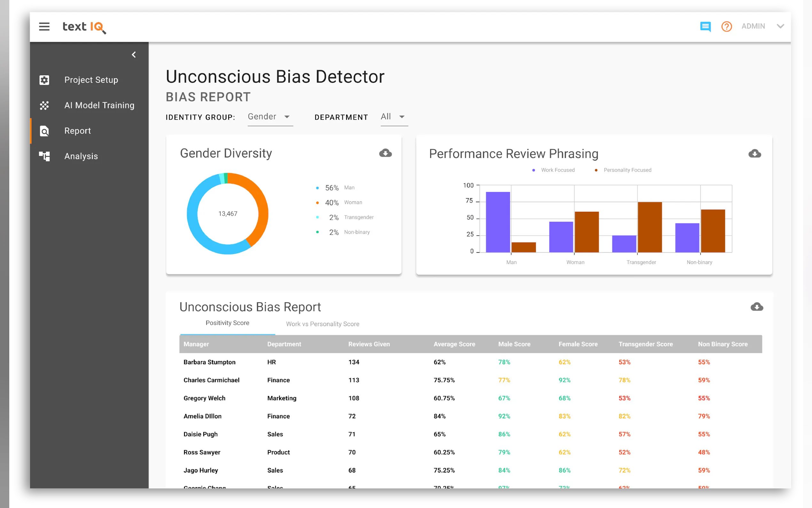Click the Project Setup gear icon
Image resolution: width=812 pixels, height=508 pixels.
click(x=44, y=80)
